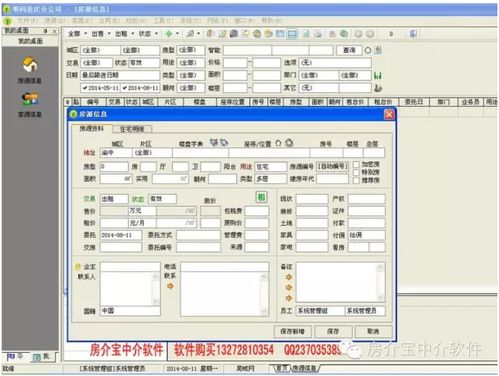This screenshot has width=499, height=376.
Task: Click the app icon in menu bar left
Action: tap(7, 21)
